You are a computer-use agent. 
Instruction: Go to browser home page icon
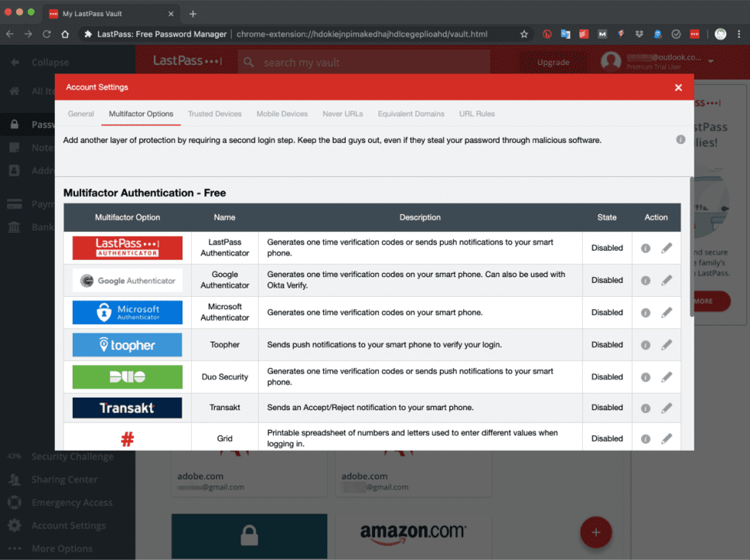[x=65, y=34]
